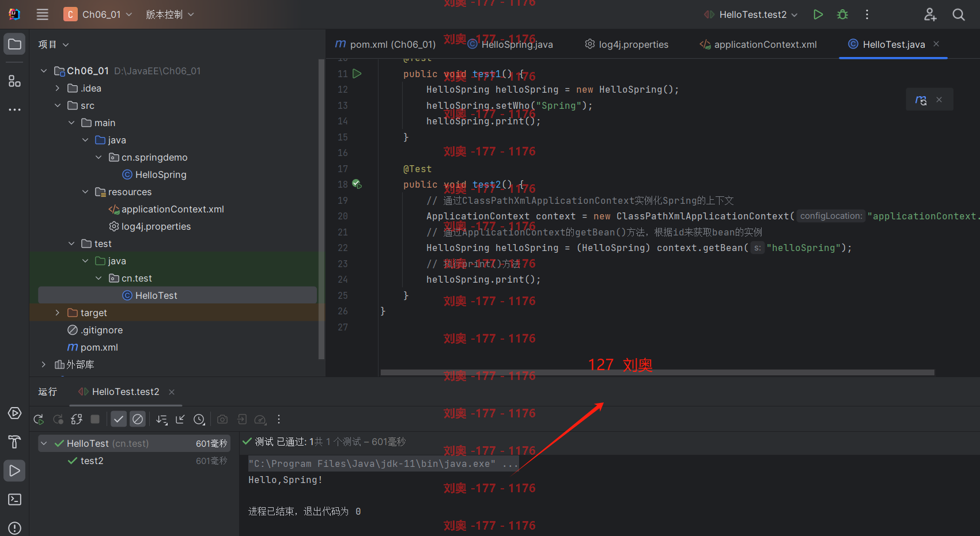Run HelloTest.test2 with green play button
Screen dimensions: 980x536
point(818,14)
